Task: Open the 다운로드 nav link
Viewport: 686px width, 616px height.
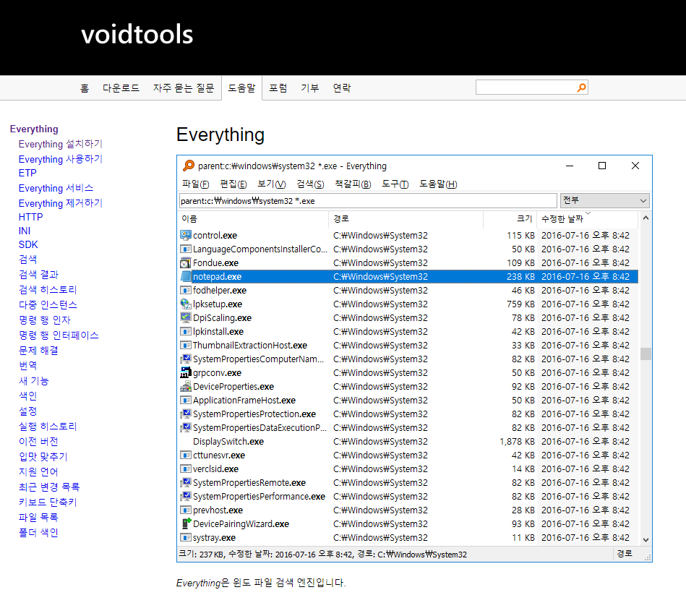Action: point(121,88)
